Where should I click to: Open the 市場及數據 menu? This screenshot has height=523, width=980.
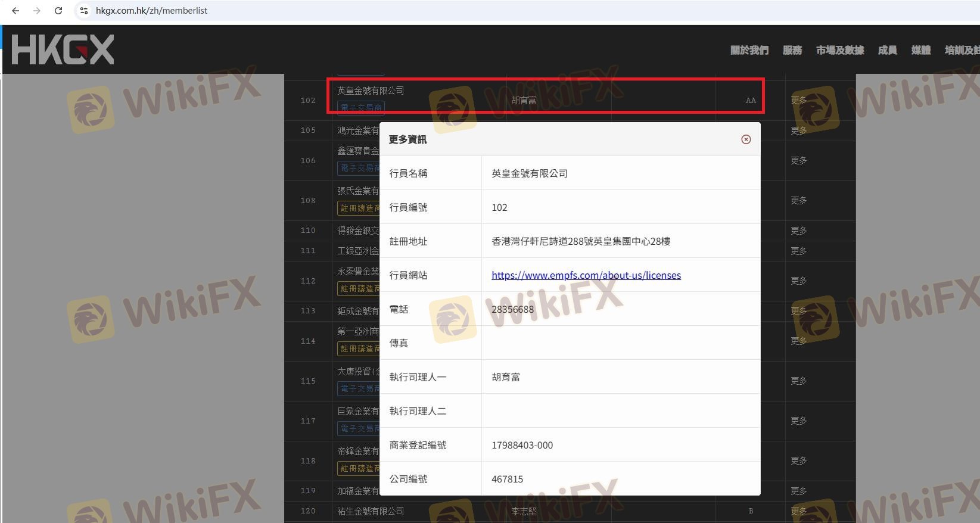839,50
